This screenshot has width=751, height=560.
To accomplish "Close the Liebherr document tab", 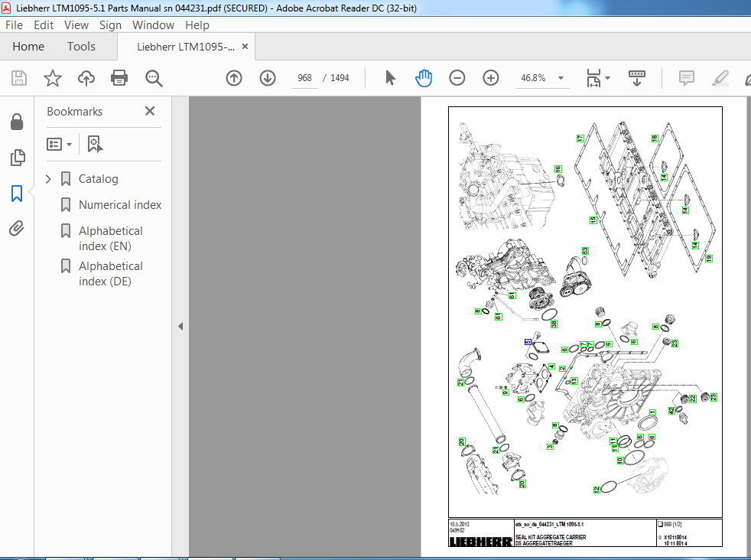I will tap(245, 47).
